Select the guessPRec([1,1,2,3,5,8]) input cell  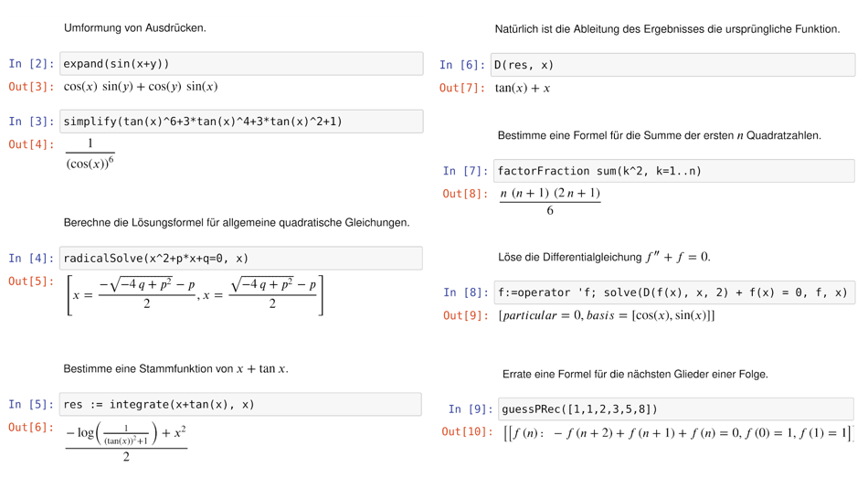676,409
